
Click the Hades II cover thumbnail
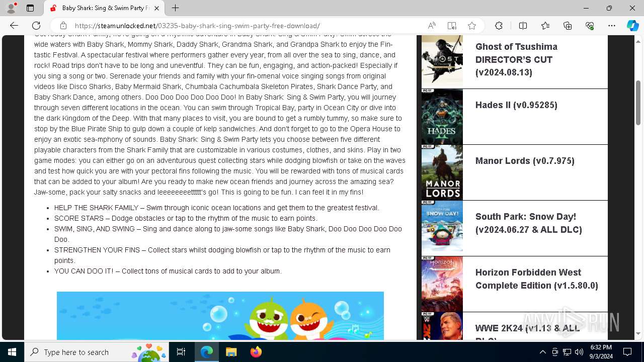point(442,117)
